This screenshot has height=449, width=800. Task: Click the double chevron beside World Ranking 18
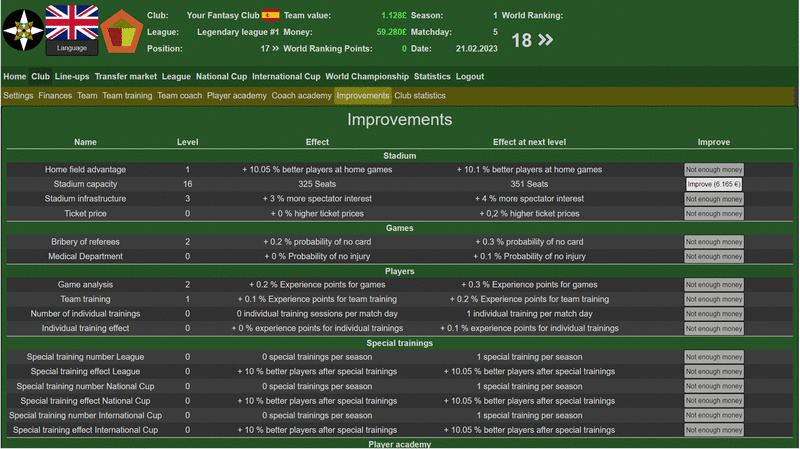pyautogui.click(x=545, y=41)
